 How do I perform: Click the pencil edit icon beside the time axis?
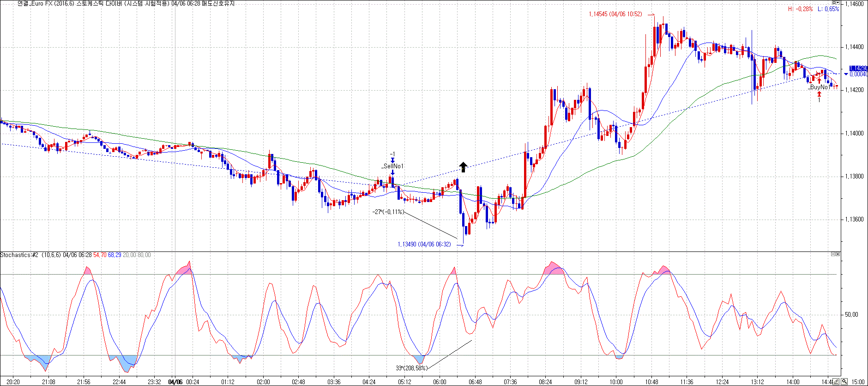836,382
